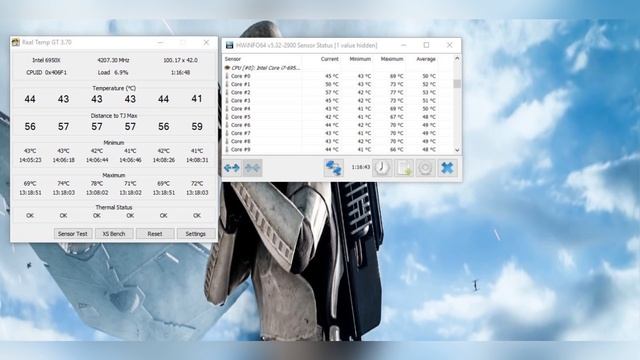Image resolution: width=640 pixels, height=360 pixels.
Task: Click Current column header in HWiNFO
Action: [x=329, y=59]
